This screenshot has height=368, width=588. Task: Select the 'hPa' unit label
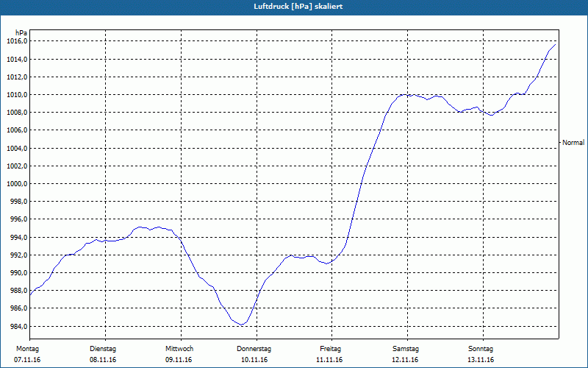click(21, 33)
